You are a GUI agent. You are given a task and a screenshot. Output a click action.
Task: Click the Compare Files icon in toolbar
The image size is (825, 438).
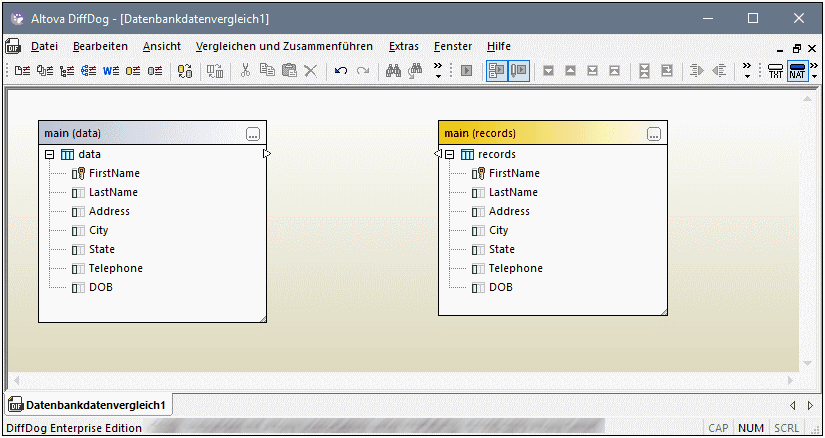point(21,71)
